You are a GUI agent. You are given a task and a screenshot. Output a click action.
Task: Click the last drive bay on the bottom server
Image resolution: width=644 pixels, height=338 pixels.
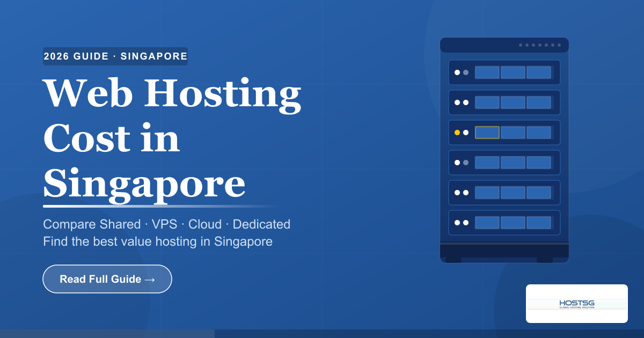539,222
